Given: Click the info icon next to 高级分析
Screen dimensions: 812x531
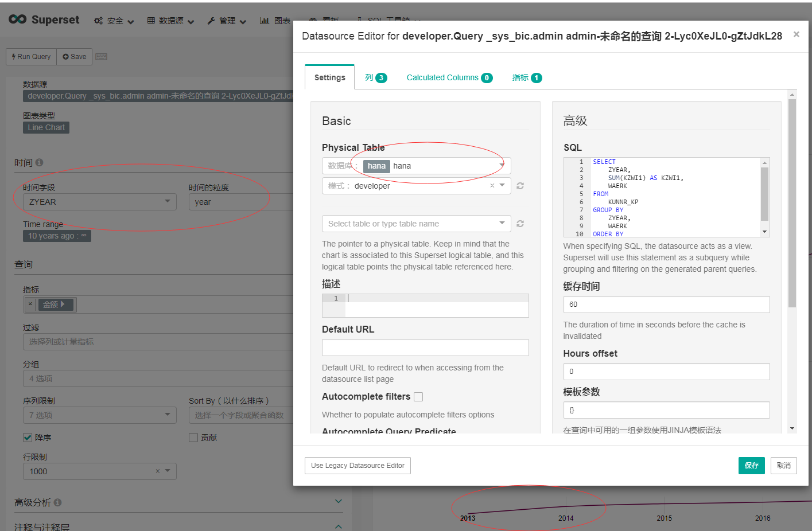Looking at the screenshot, I should tap(57, 503).
